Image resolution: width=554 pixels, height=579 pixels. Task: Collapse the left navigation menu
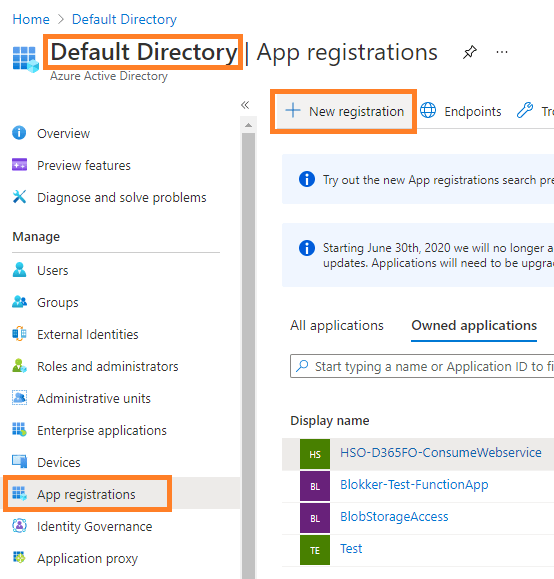pos(245,105)
